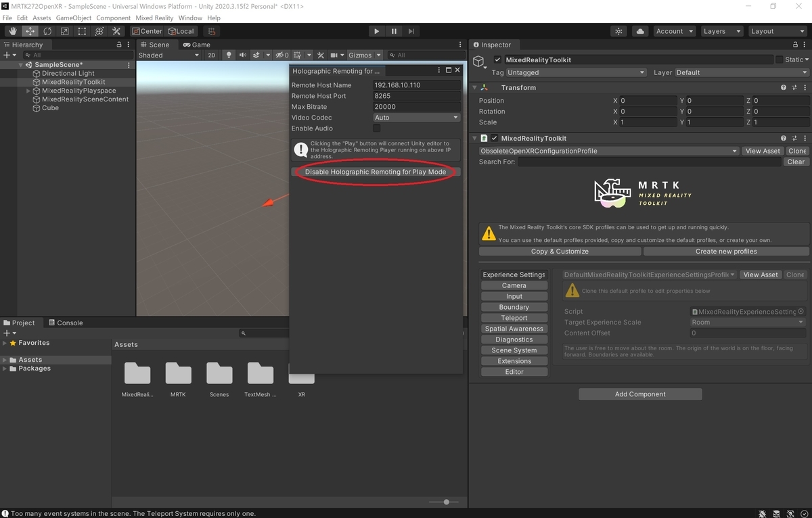Open Transform component preset icon
Screen dimensions: 812x518
[794, 87]
